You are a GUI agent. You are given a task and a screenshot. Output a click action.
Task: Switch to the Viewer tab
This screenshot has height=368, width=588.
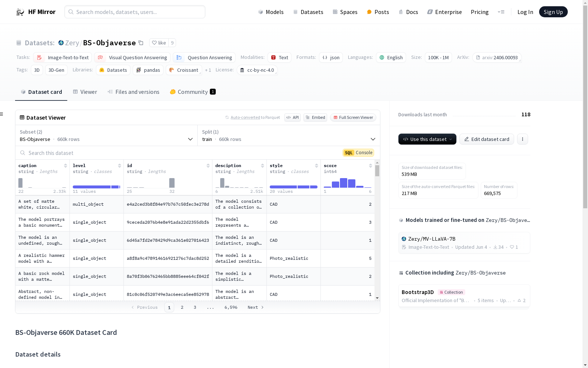85,92
